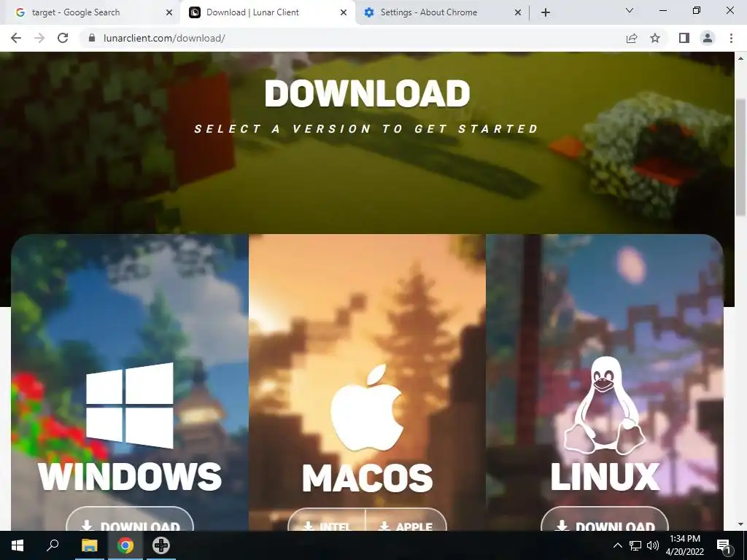
Task: Close the target - Google Search tab
Action: [x=169, y=12]
